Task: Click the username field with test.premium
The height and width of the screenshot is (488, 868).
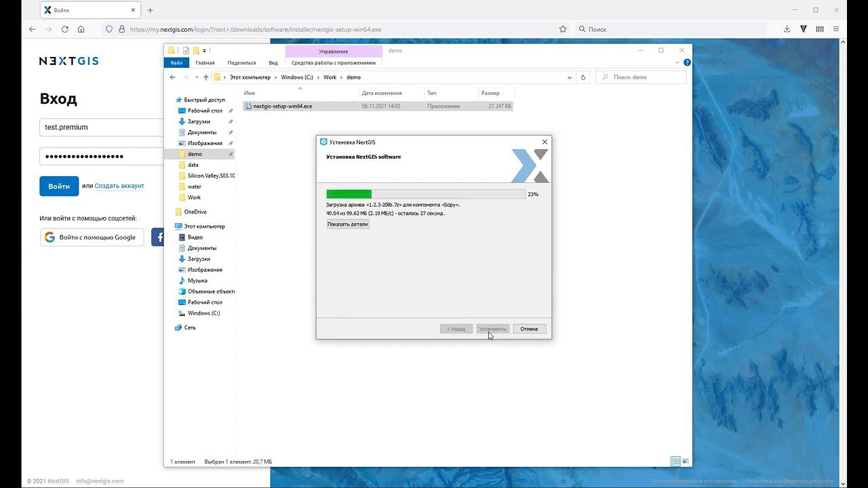Action: click(102, 127)
